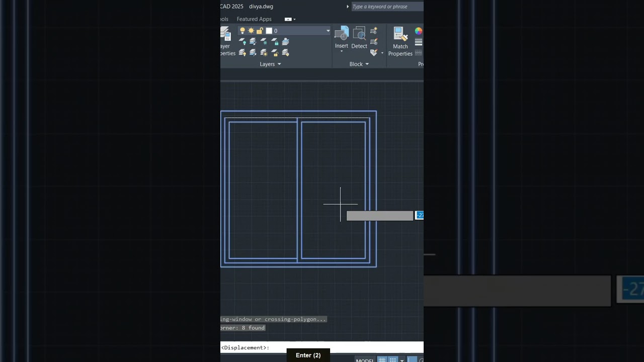644x362 pixels.
Task: Open the Edit Attributes dropdown arrow
Action: 382,53
